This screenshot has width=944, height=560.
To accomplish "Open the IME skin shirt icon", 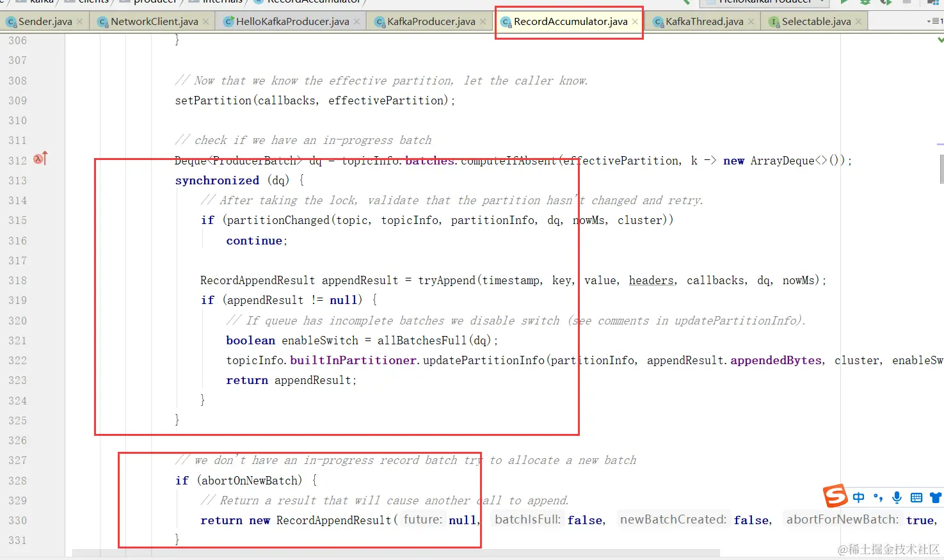I will (x=936, y=497).
